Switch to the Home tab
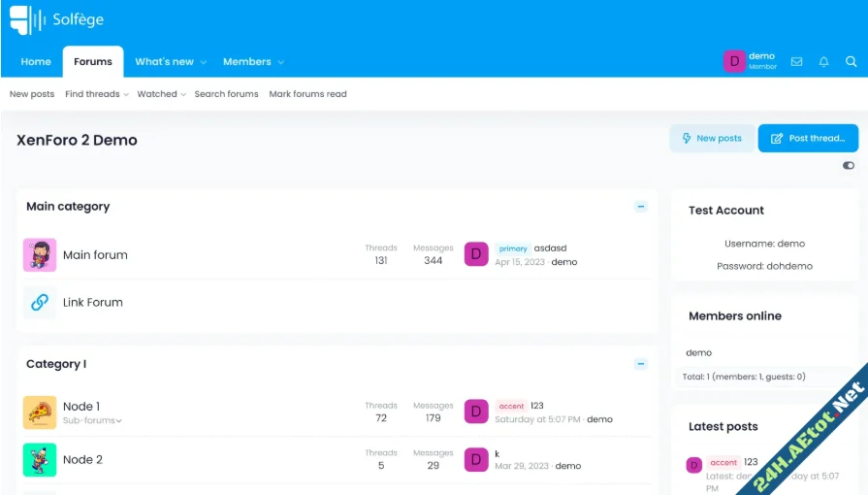 tap(36, 61)
